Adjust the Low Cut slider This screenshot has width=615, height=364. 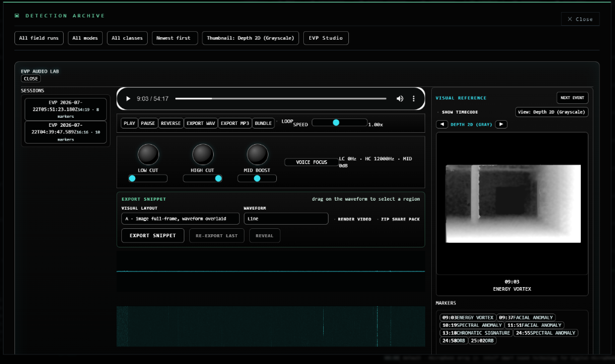[148, 178]
